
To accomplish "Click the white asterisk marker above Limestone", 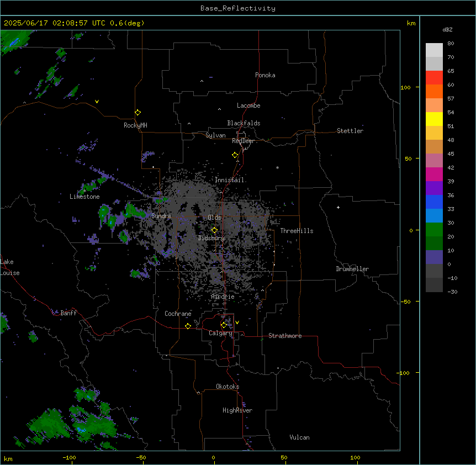I will pos(84,191).
